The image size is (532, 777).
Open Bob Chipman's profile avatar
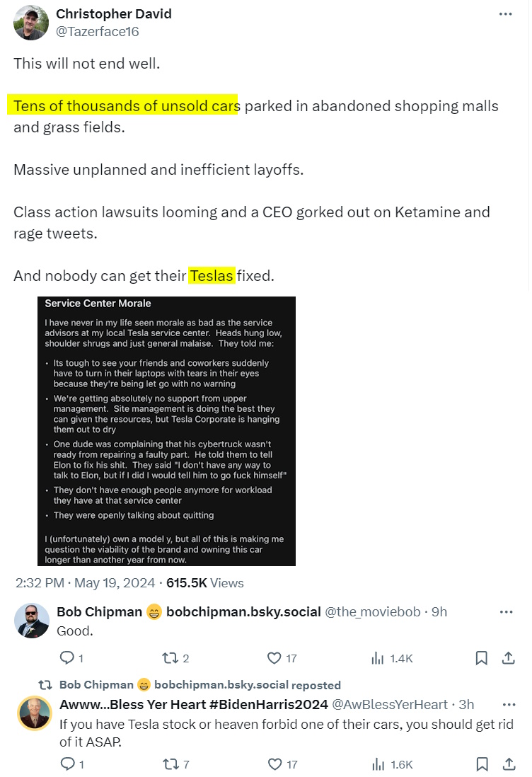pyautogui.click(x=32, y=621)
